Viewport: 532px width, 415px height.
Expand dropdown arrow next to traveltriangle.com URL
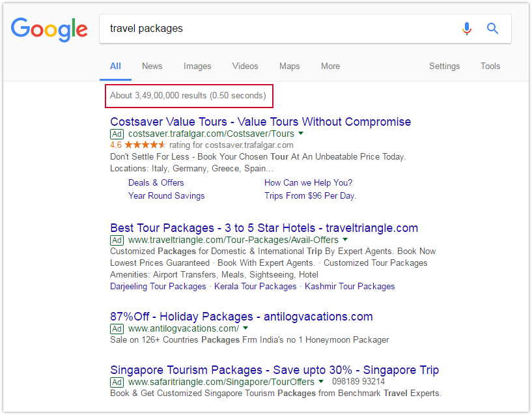point(345,240)
